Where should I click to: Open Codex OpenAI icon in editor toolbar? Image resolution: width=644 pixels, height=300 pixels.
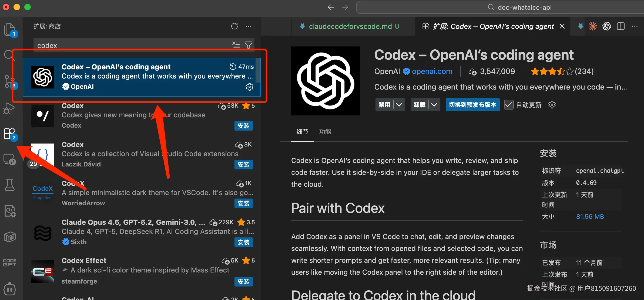tap(607, 26)
